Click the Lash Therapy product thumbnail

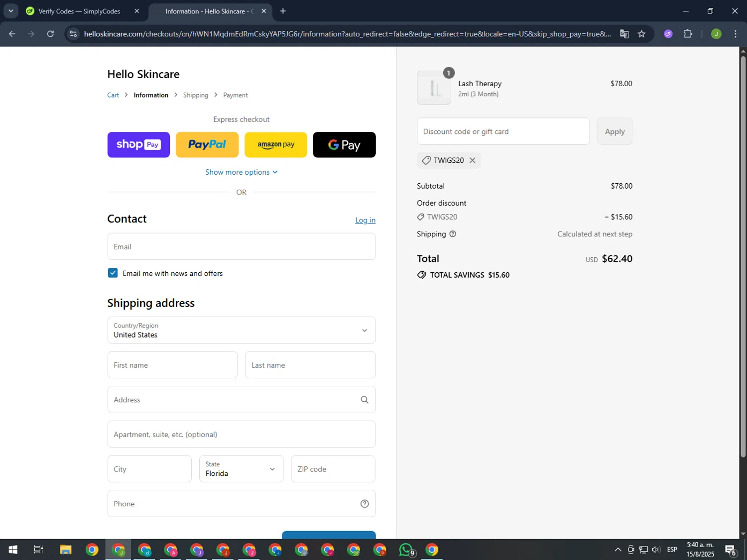434,88
